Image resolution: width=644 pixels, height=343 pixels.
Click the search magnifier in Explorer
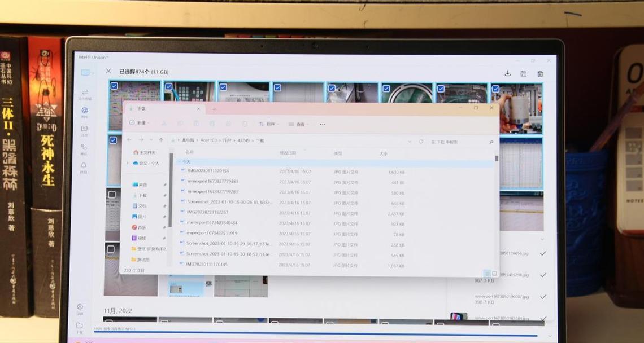491,142
